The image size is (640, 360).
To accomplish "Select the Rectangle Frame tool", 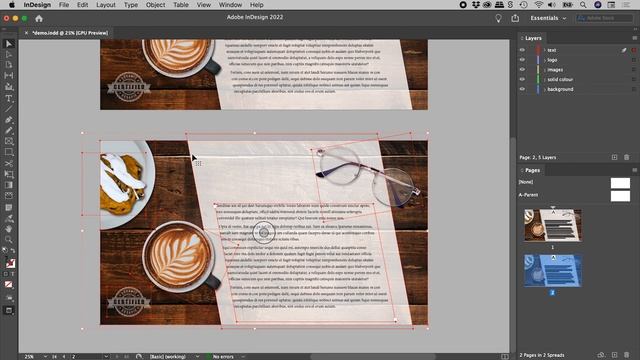I will 9,142.
